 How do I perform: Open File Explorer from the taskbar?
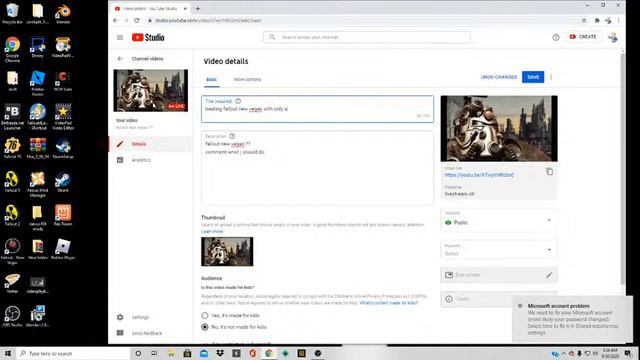coord(171,353)
